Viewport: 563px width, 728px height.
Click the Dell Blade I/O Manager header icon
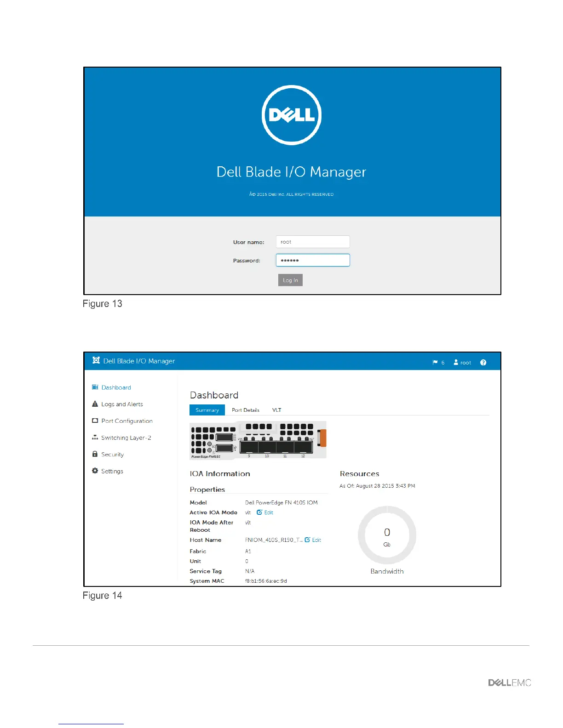(x=96, y=360)
